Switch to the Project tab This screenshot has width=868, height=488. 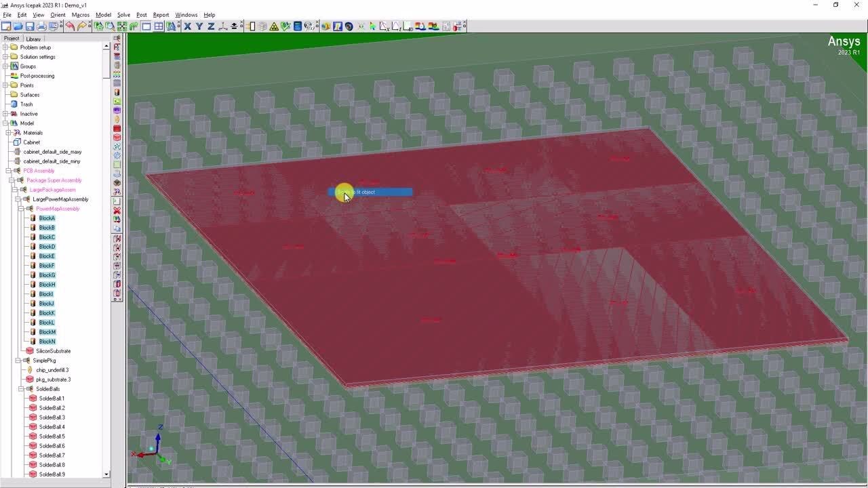pyautogui.click(x=12, y=39)
